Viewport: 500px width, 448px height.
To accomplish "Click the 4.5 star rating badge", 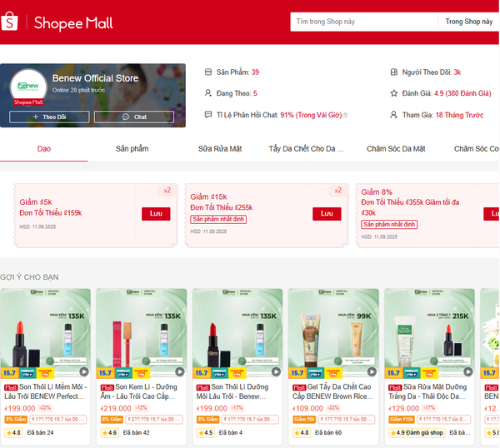I will (x=205, y=433).
